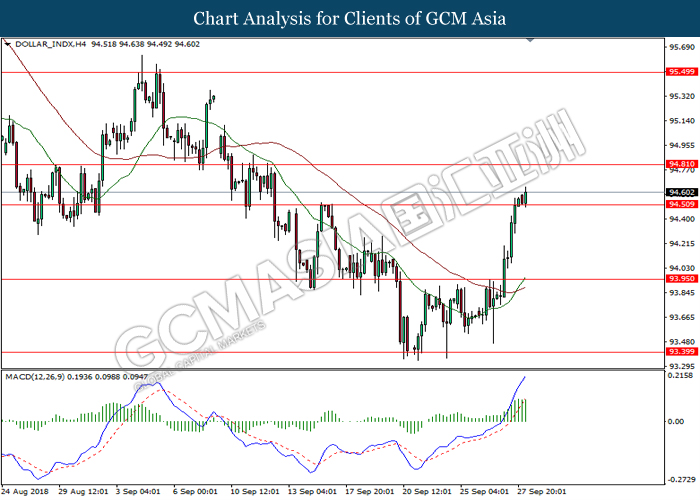Viewport: 700px width, 500px height.
Task: Click the 93.665 price axis label
Action: 683,317
